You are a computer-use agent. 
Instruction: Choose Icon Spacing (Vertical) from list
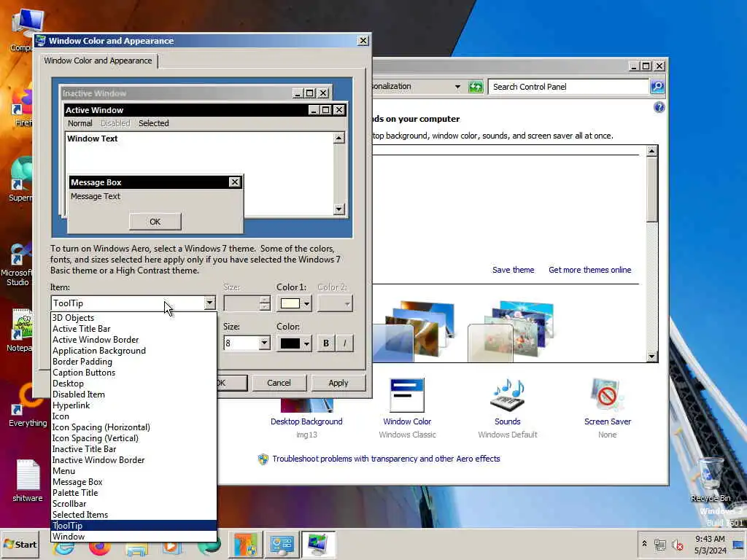click(x=133, y=438)
